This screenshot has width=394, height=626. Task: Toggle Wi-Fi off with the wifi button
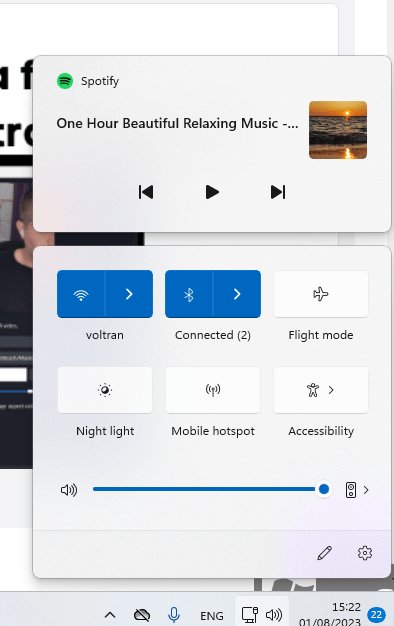81,294
